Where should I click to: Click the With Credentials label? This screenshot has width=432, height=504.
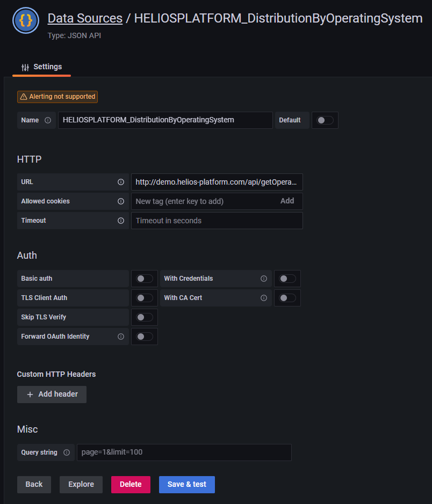click(189, 279)
